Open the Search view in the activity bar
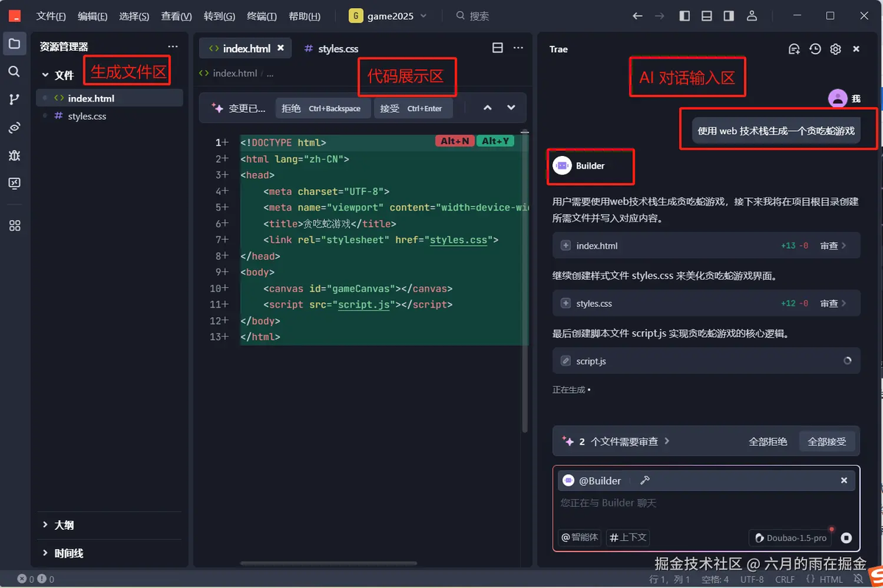This screenshot has height=588, width=883. pos(14,71)
